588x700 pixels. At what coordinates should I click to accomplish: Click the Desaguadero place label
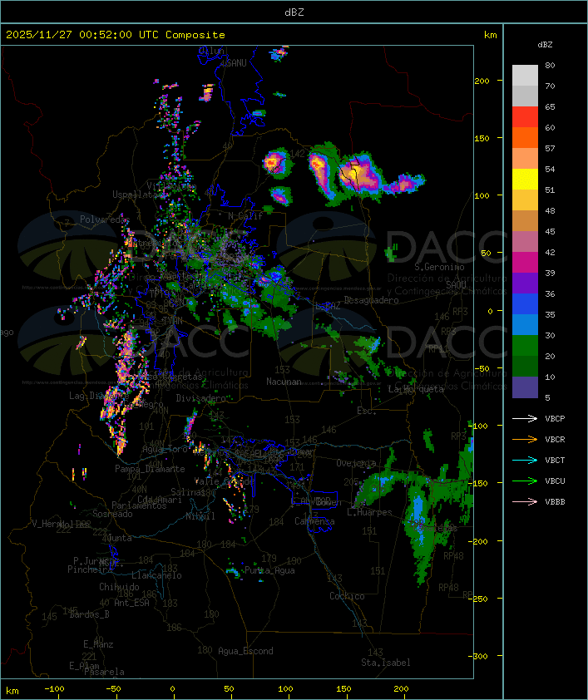click(x=371, y=300)
